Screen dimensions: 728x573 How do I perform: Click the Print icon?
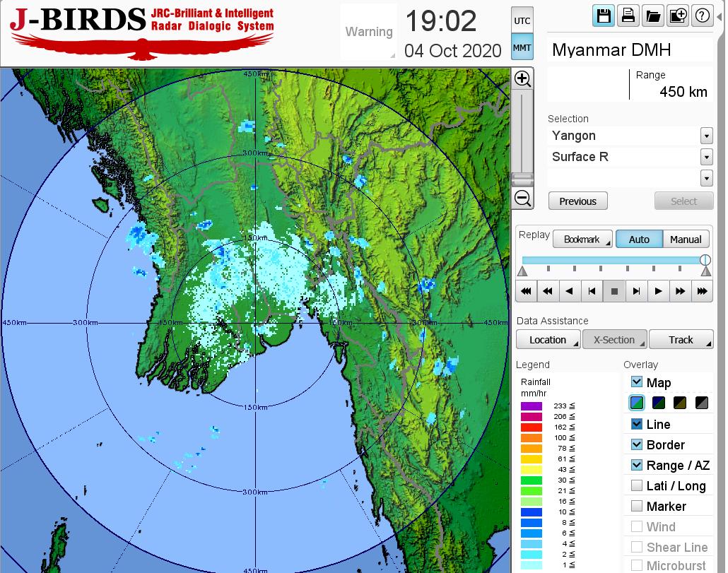[x=628, y=16]
